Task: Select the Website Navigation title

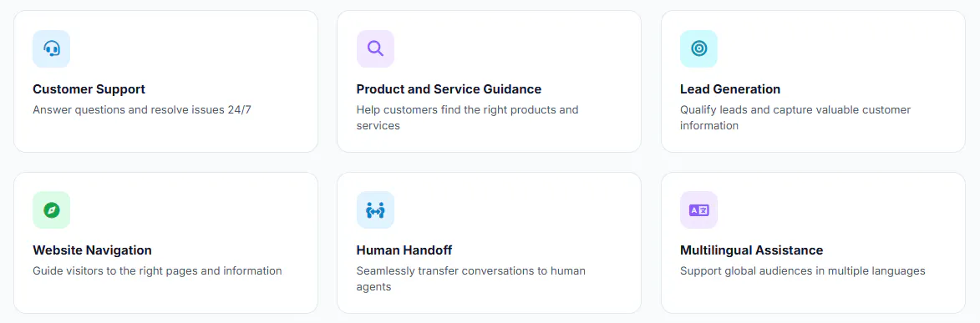Action: tap(92, 250)
